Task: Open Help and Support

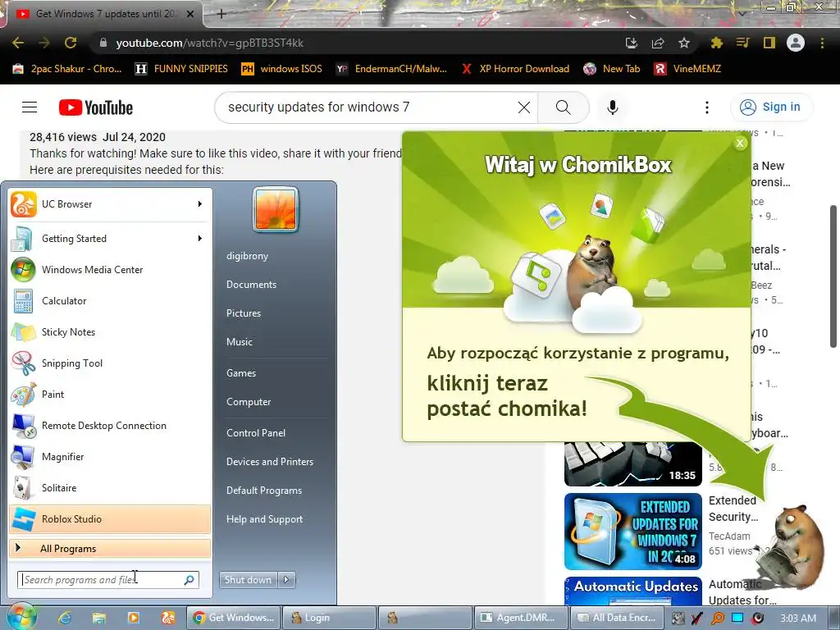Action: pos(264,519)
